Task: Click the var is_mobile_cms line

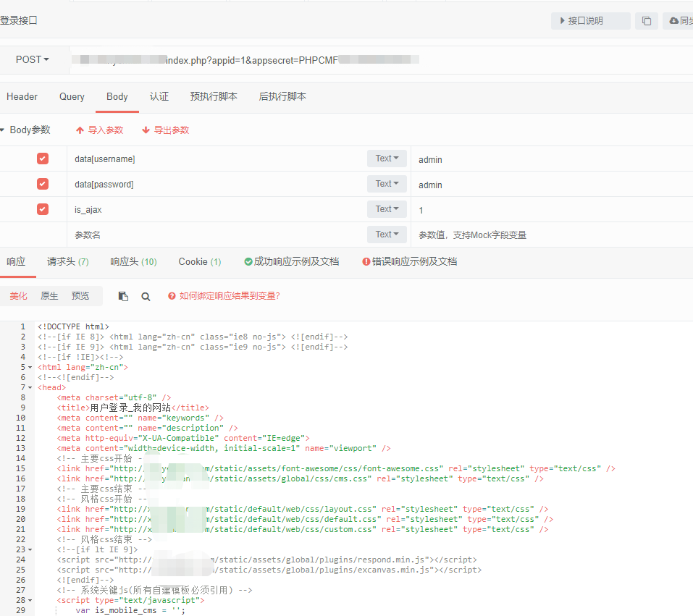Action: click(x=130, y=611)
